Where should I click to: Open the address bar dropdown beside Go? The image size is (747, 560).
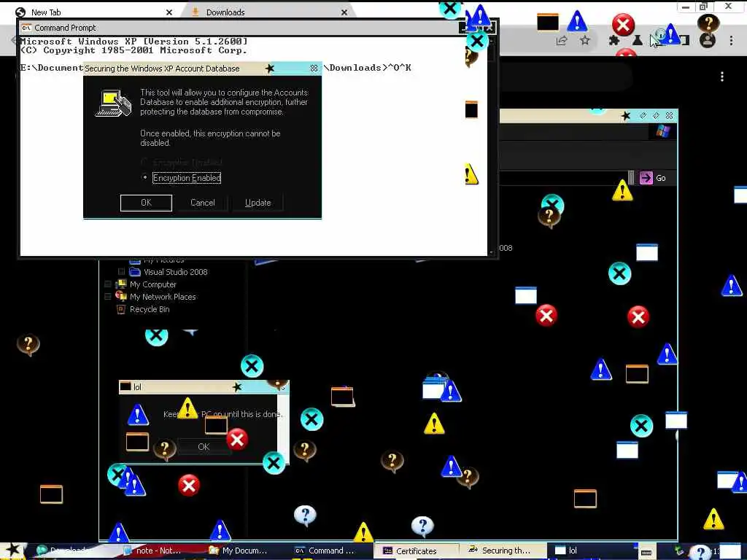point(631,178)
